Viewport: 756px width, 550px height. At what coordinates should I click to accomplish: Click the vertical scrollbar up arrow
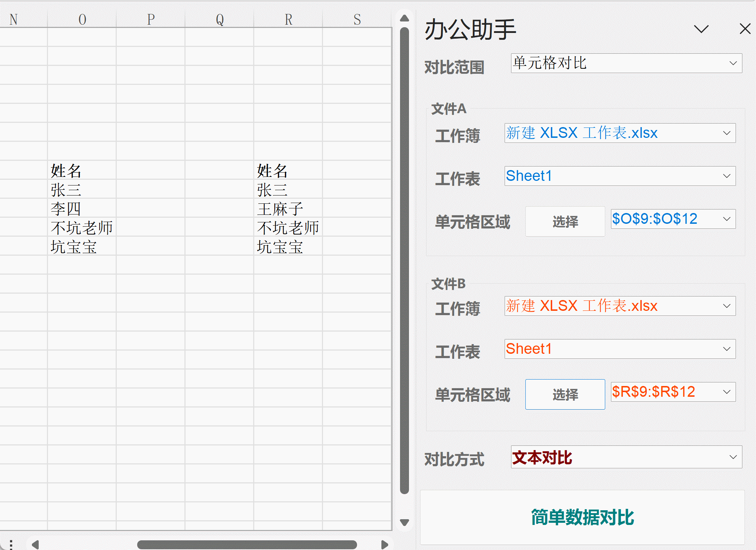pos(404,18)
